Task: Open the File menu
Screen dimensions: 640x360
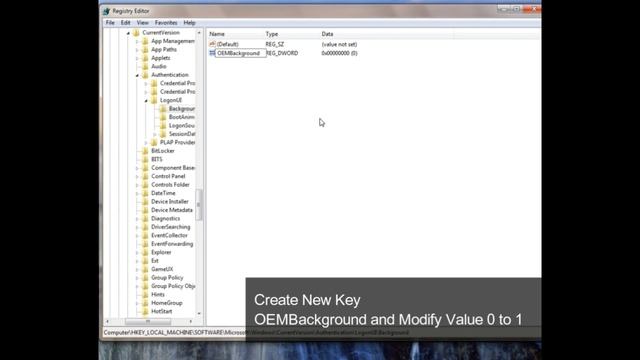Action: pos(110,23)
